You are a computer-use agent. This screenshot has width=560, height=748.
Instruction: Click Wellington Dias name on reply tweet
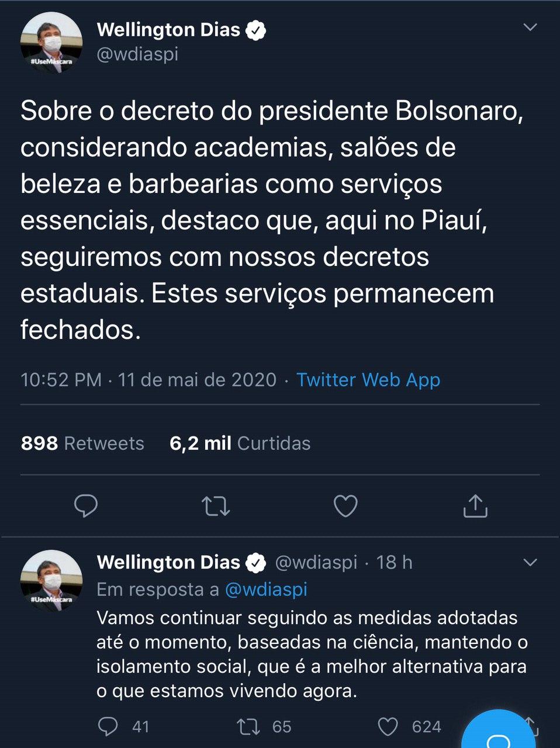(x=168, y=562)
